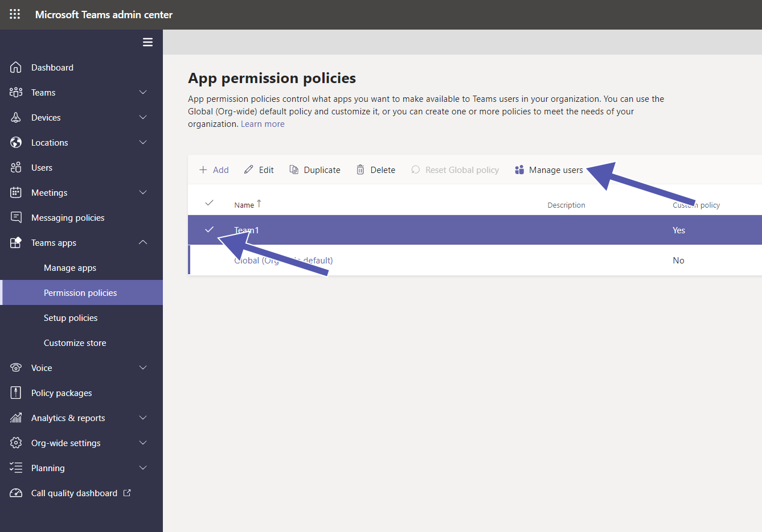Click external link icon beside Call quality dashboard
Viewport: 762px width, 532px height.
click(x=127, y=493)
